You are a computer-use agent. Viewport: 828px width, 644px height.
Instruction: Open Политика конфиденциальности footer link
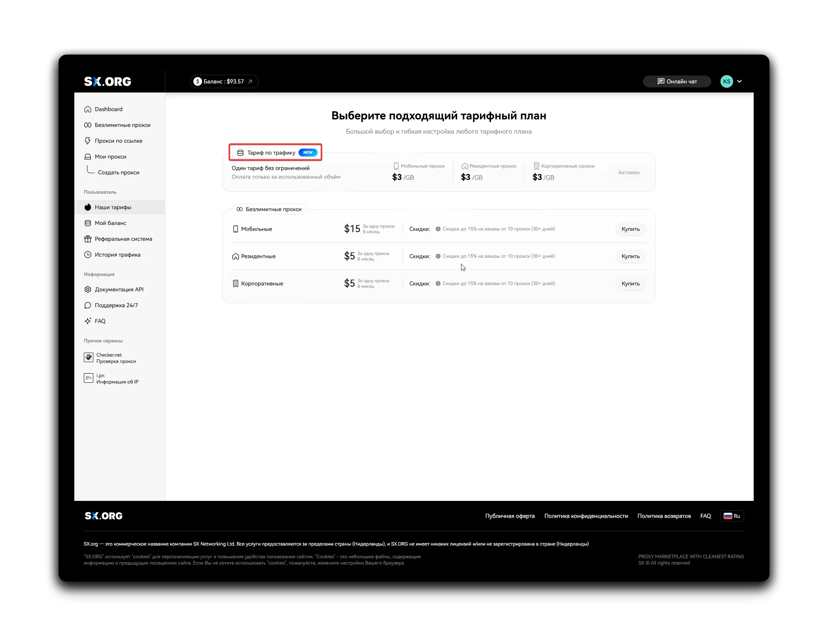(586, 516)
